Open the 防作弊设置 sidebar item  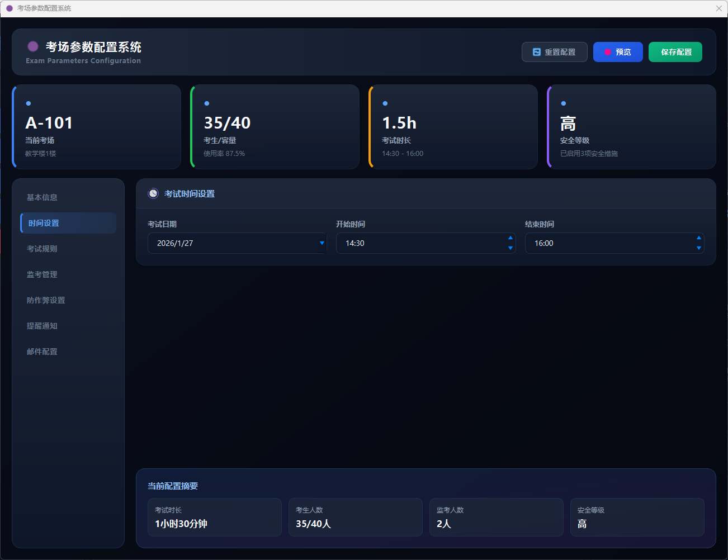[46, 300]
